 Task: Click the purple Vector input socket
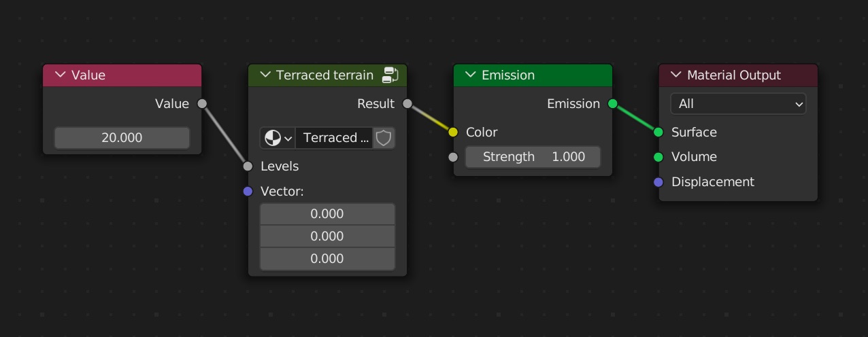[x=248, y=192]
